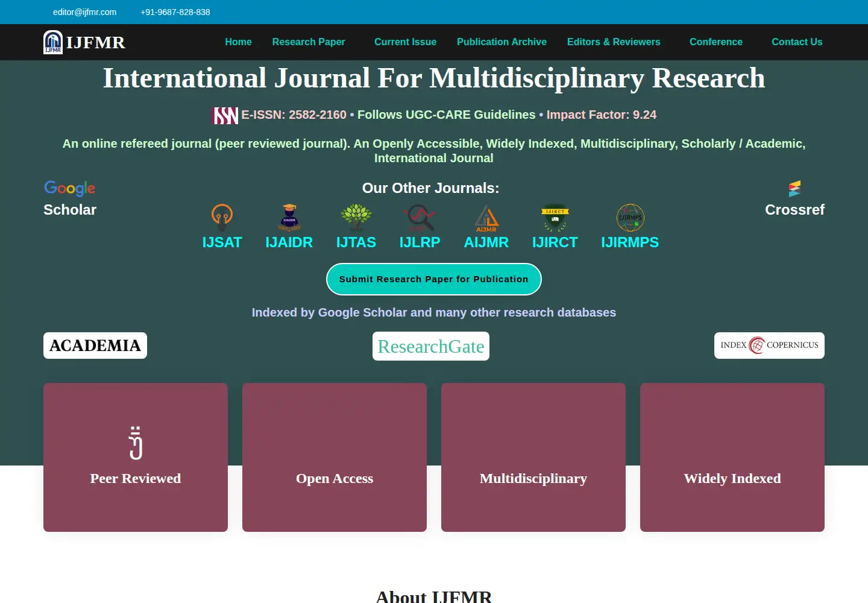Click the Peer Reviewed card icon
This screenshot has height=603, width=868.
pos(136,443)
